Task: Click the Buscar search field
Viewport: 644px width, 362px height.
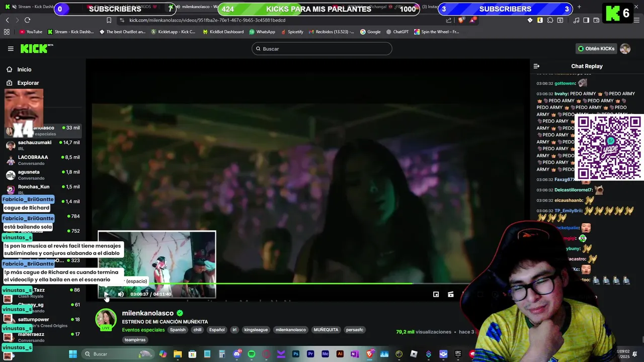Action: click(322, 49)
